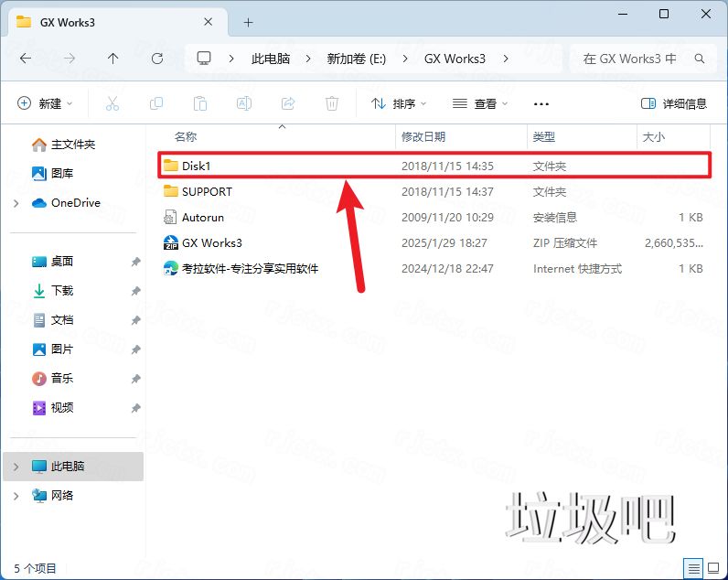The height and width of the screenshot is (580, 728).
Task: Click the Share icon in toolbar
Action: tap(288, 103)
